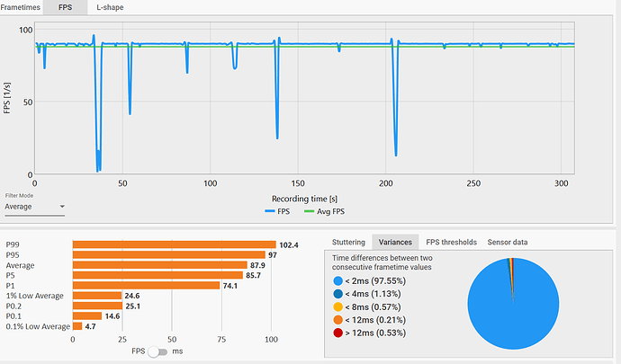Click the dark blue < 4ms legend dot
The image size is (621, 364).
tap(337, 293)
